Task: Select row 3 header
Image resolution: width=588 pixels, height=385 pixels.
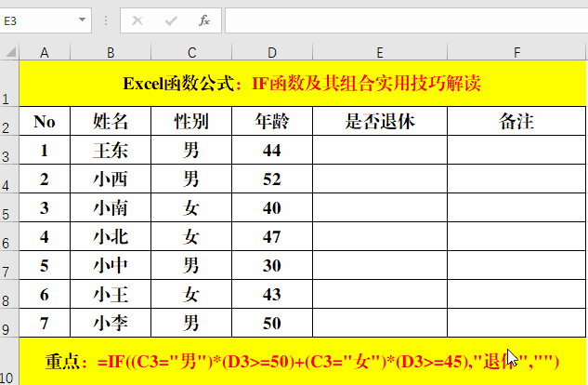Action: [9, 150]
